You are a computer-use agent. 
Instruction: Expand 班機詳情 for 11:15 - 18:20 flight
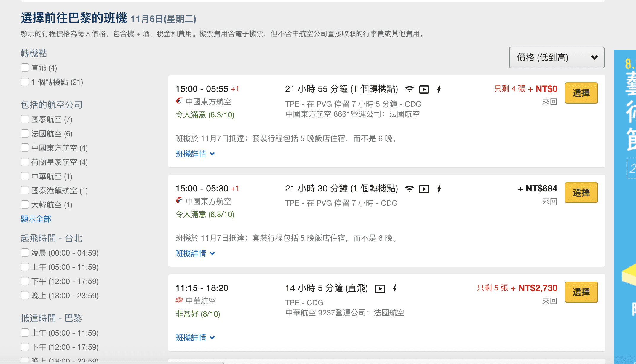(195, 338)
